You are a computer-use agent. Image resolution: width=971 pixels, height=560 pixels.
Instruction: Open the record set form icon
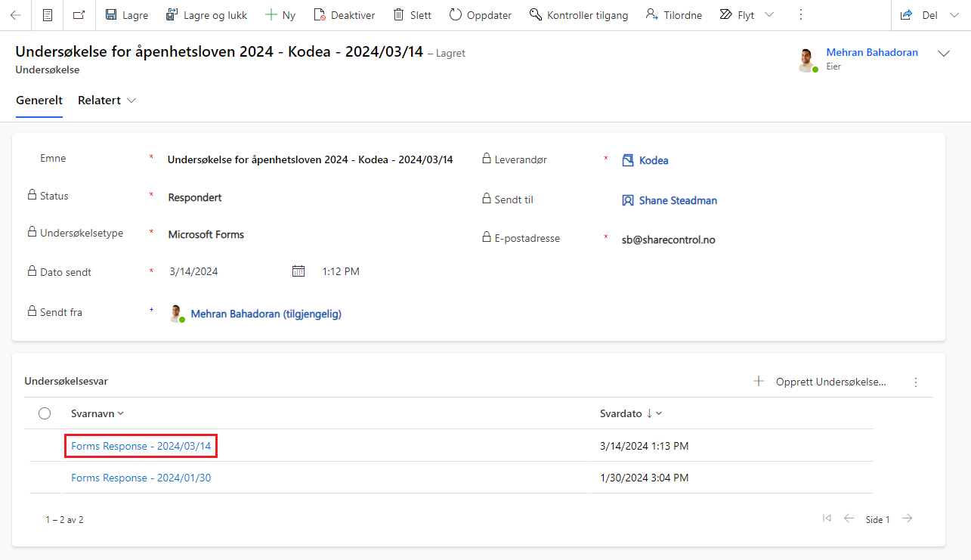pyautogui.click(x=48, y=15)
